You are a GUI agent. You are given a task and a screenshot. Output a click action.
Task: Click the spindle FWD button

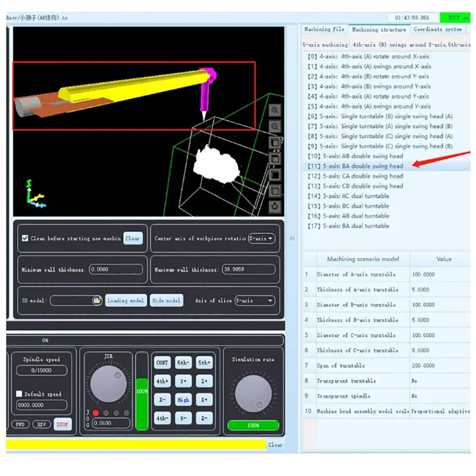pos(20,424)
